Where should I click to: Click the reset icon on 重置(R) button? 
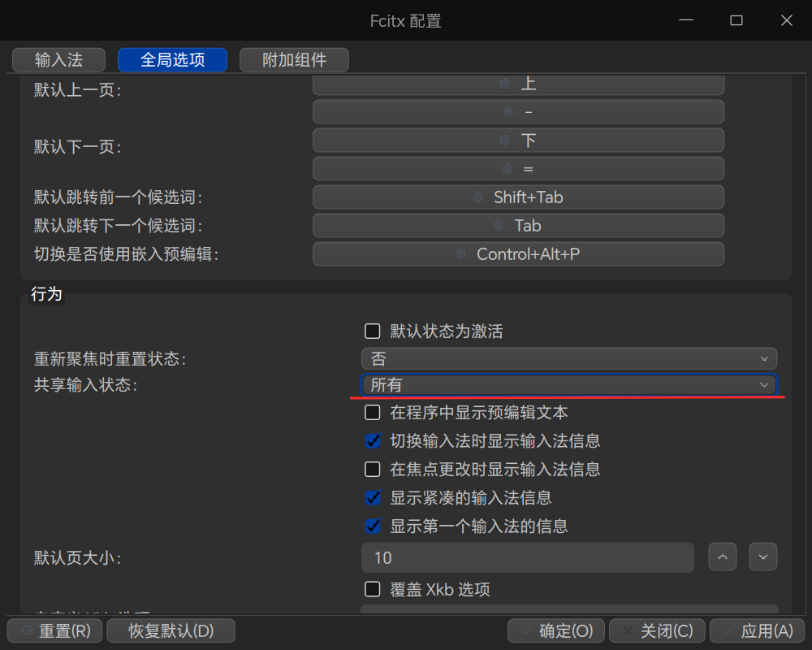tap(26, 630)
